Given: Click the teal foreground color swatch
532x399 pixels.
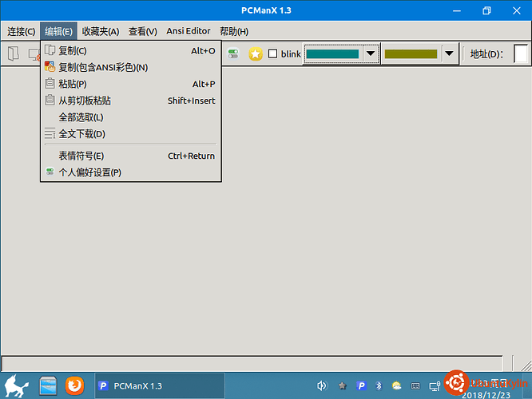Looking at the screenshot, I should (332, 54).
